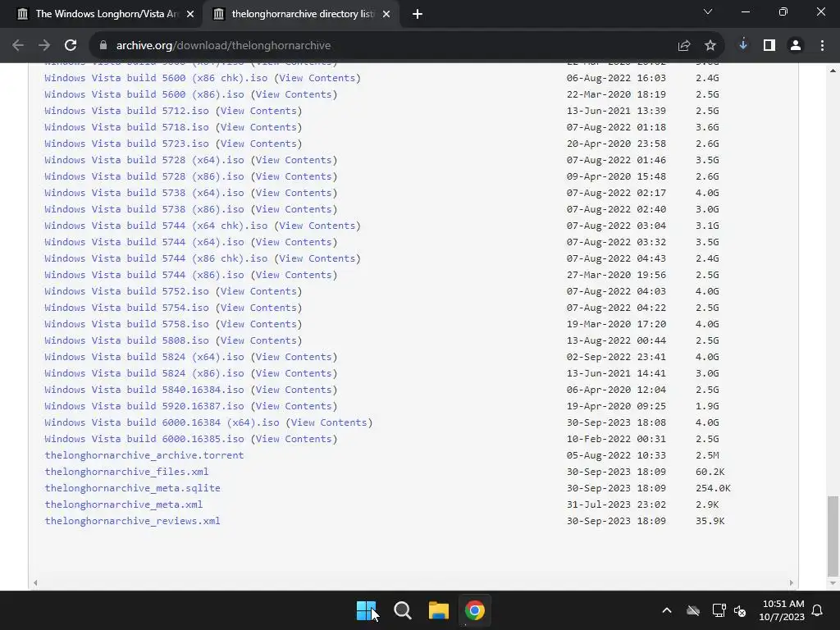
Task: Open Windows Vista build 5840.16384.iso
Action: (x=144, y=390)
